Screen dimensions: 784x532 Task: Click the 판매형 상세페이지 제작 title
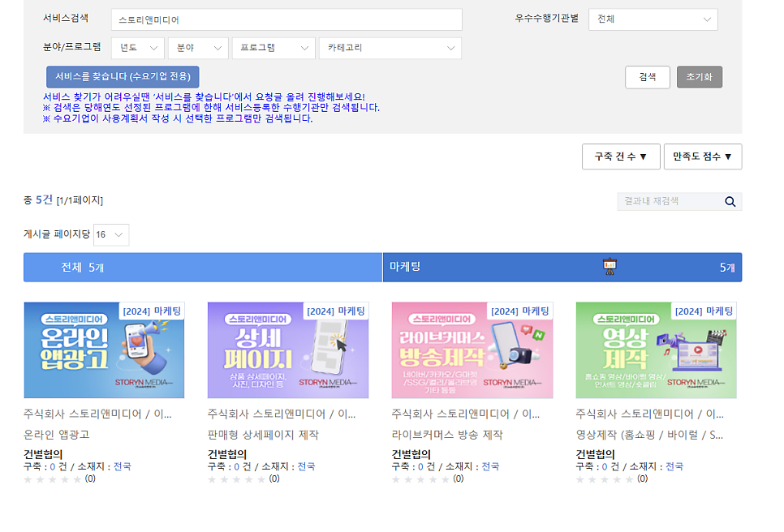[263, 435]
